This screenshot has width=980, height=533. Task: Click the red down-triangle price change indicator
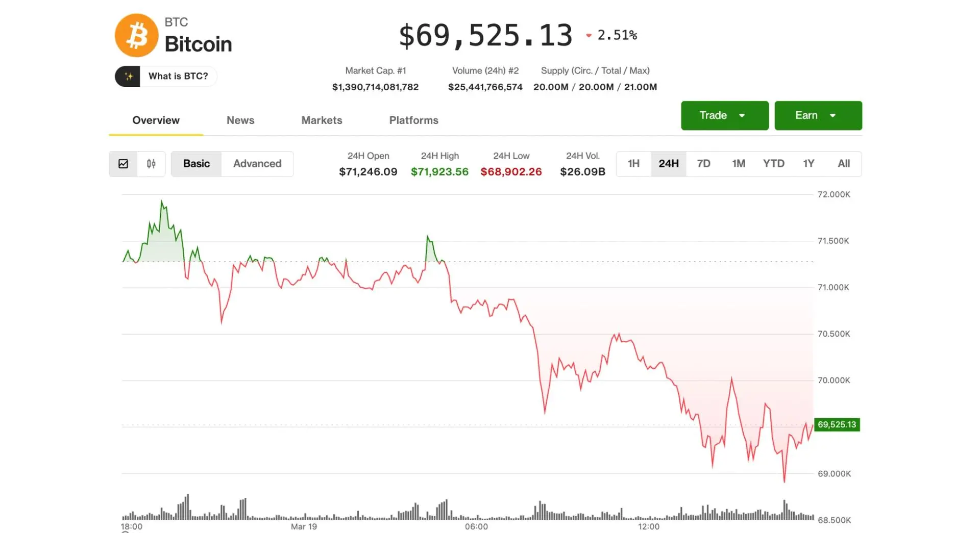pyautogui.click(x=589, y=36)
